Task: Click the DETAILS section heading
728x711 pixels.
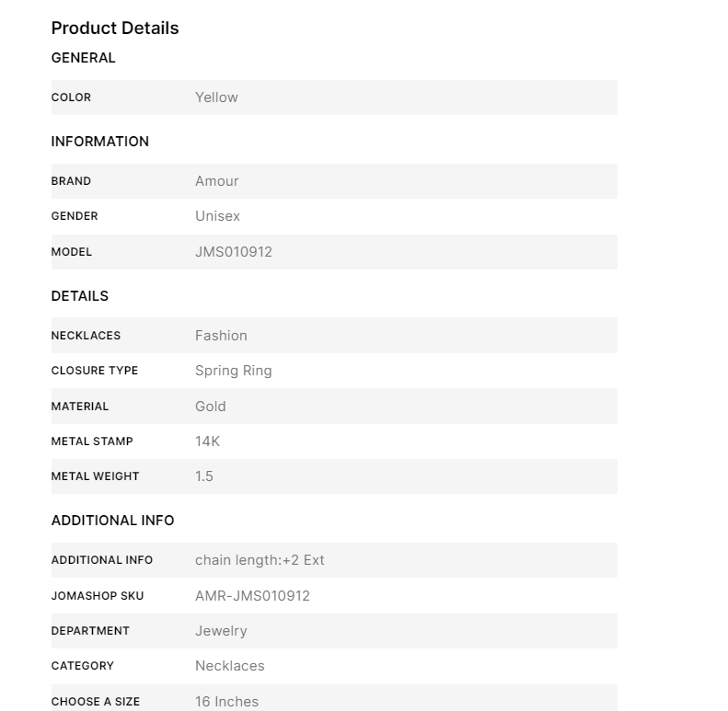Action: pyautogui.click(x=80, y=296)
